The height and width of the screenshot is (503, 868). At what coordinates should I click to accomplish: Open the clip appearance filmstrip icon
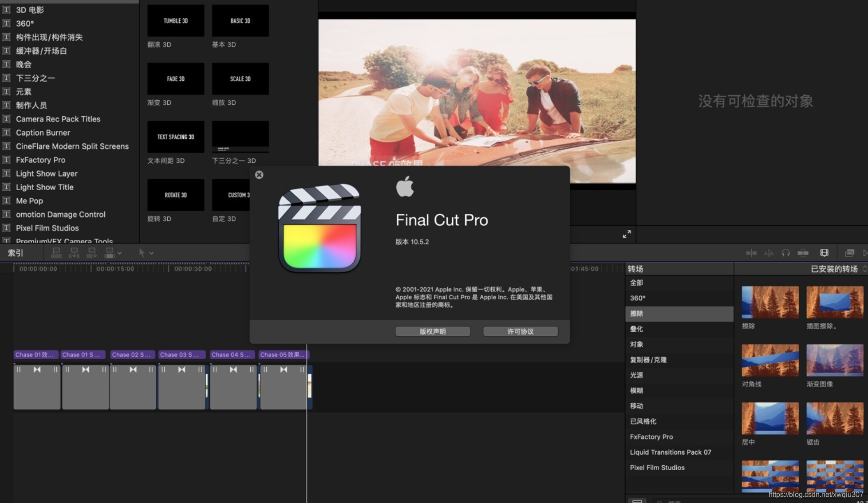[824, 253]
